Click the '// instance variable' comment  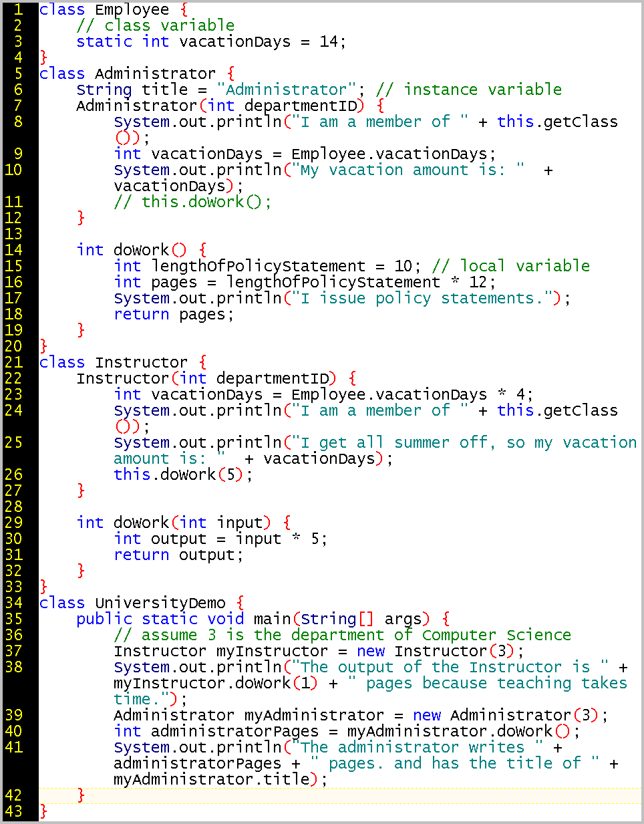click(x=469, y=90)
